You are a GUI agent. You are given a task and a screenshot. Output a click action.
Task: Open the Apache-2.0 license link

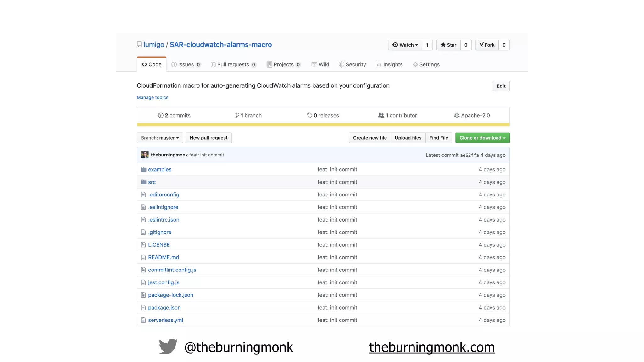click(472, 115)
